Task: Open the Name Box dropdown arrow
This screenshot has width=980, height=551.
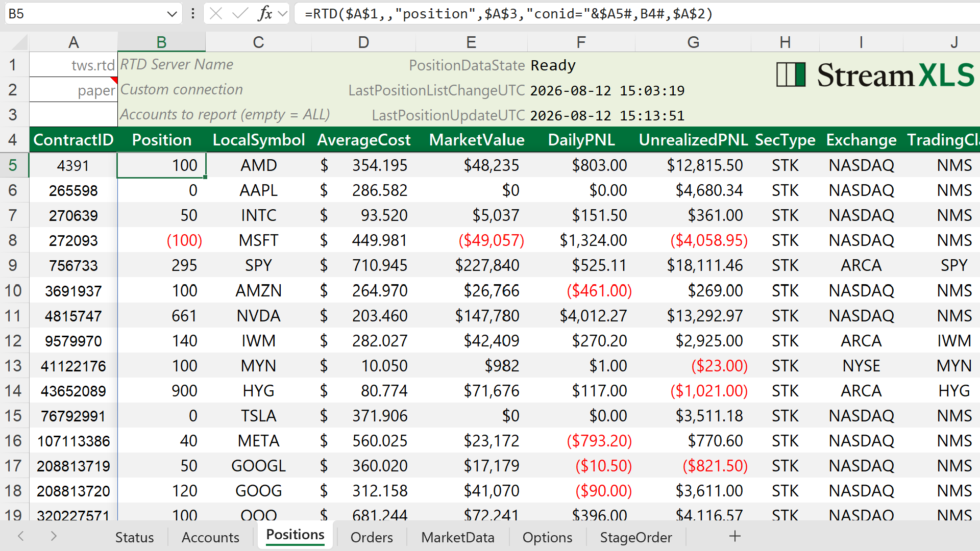Action: coord(172,14)
